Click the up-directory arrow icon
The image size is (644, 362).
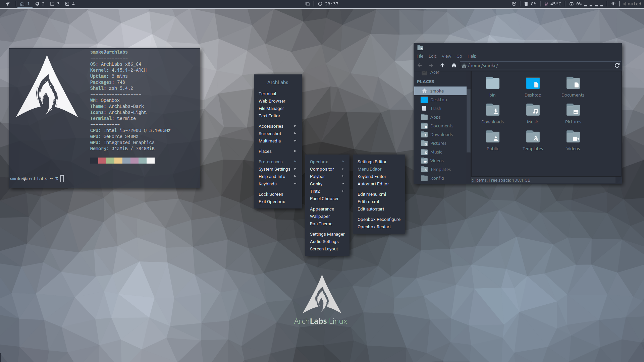pos(442,65)
